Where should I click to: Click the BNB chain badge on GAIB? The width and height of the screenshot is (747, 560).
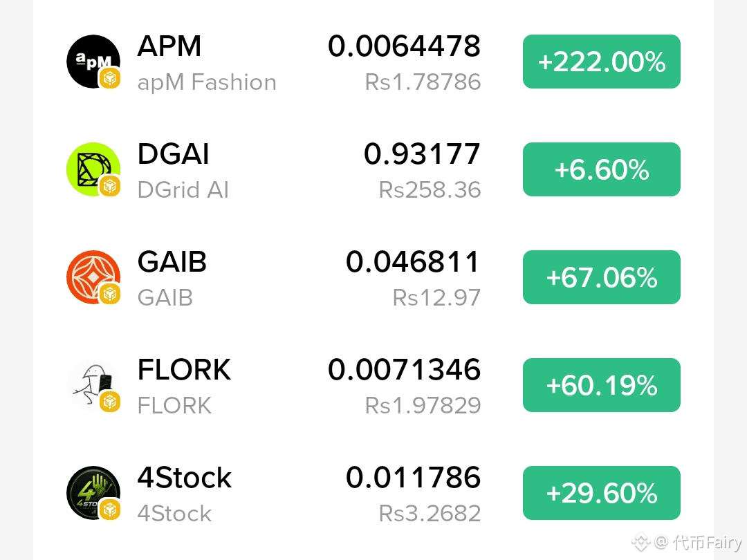(x=109, y=294)
